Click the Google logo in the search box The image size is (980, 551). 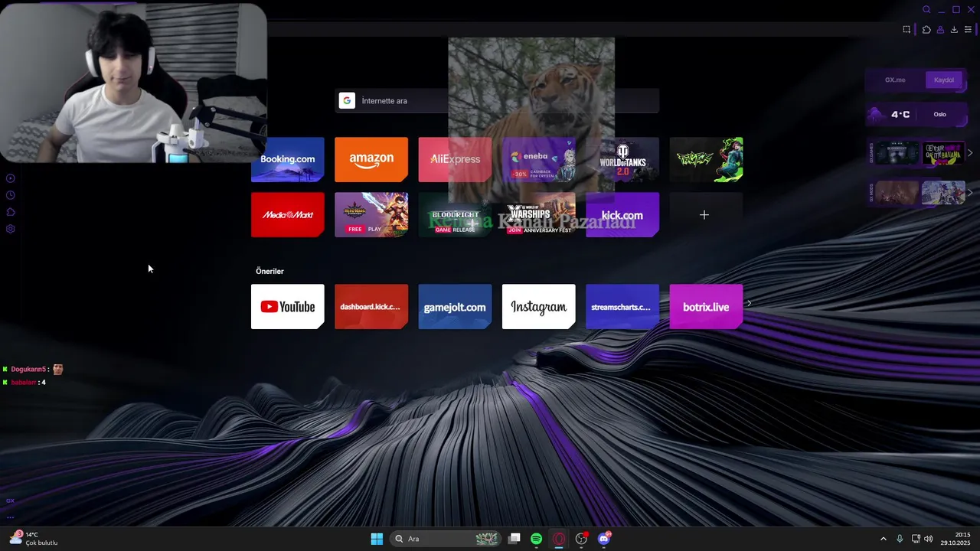[x=347, y=101]
